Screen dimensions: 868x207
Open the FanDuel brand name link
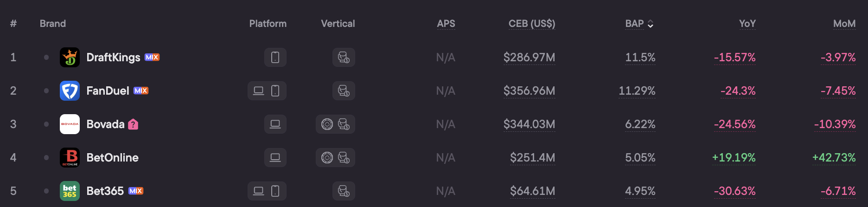coord(108,91)
